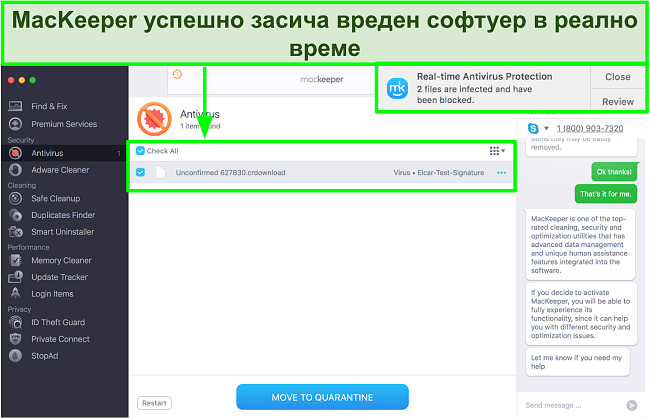This screenshot has height=418, width=650.
Task: Click the Restart button
Action: (x=154, y=403)
